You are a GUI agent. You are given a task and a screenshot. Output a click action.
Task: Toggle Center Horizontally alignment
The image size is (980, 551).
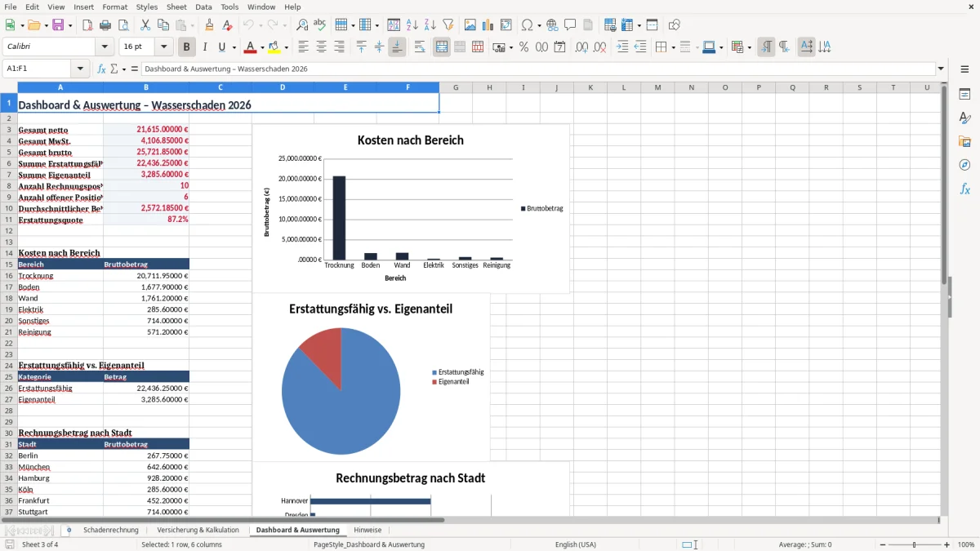pos(321,47)
